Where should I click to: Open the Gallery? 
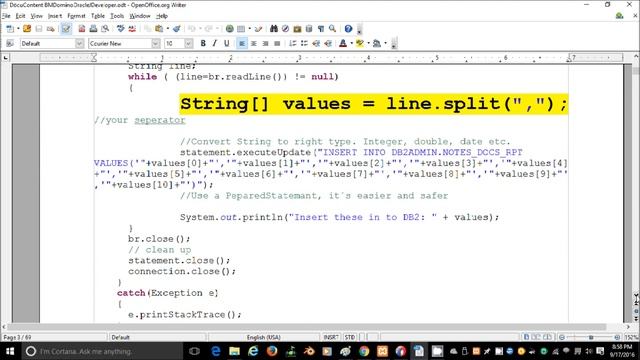297,29
